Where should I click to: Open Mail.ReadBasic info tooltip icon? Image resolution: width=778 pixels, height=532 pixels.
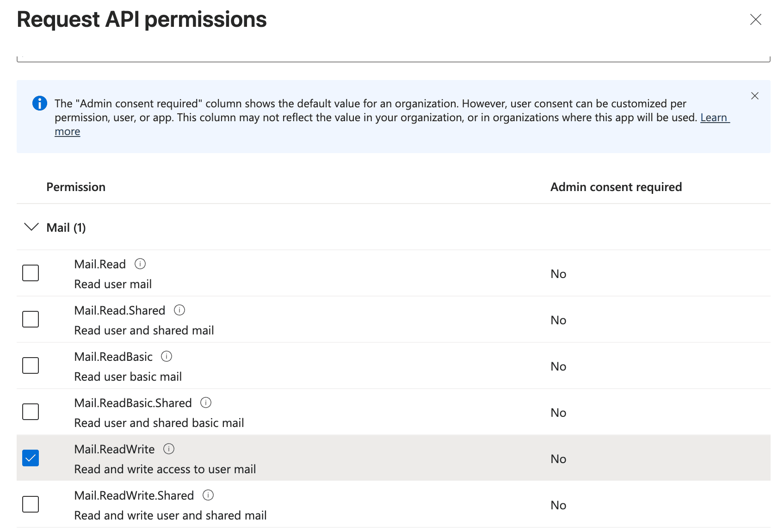pos(167,356)
